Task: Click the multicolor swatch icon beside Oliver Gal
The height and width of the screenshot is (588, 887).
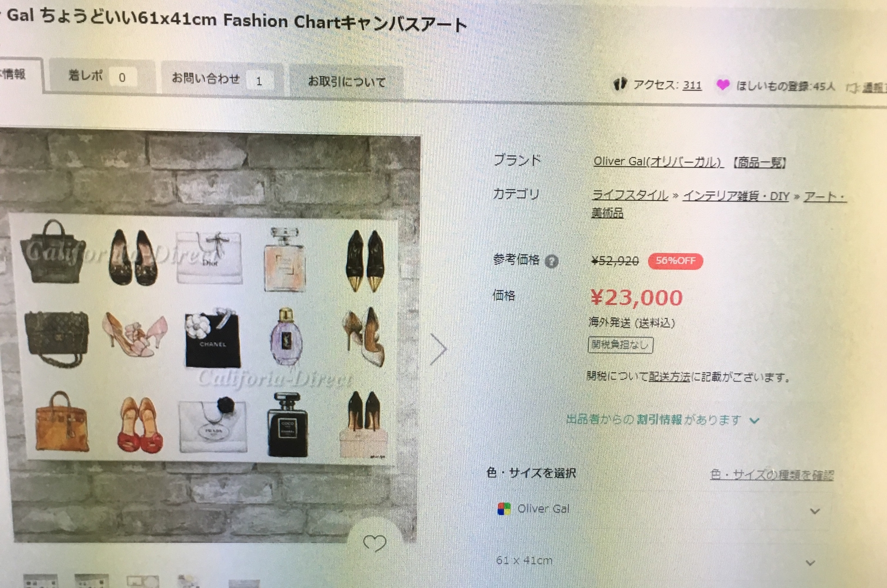Action: coord(504,509)
